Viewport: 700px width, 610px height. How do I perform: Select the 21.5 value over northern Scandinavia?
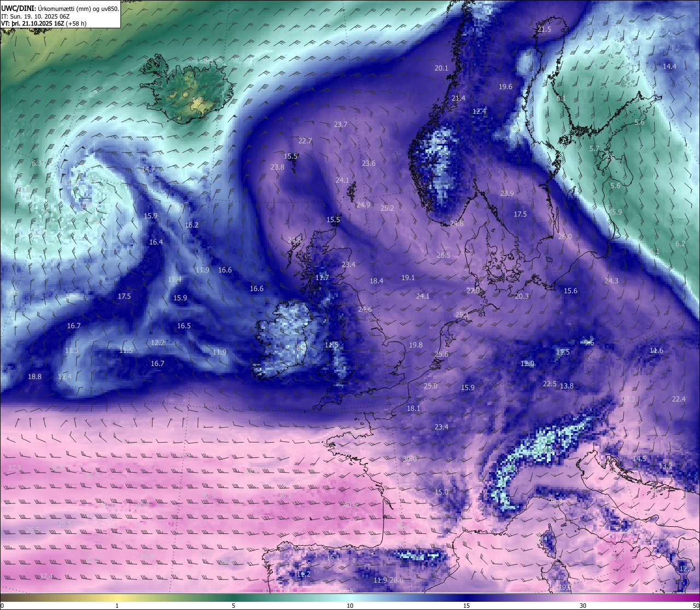click(x=544, y=30)
